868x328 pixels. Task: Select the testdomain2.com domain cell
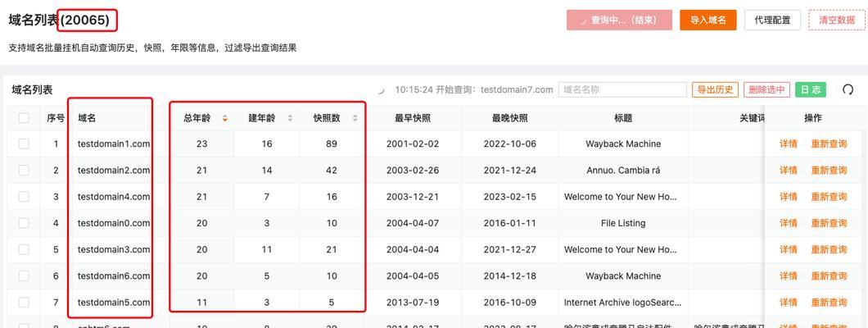pyautogui.click(x=114, y=170)
